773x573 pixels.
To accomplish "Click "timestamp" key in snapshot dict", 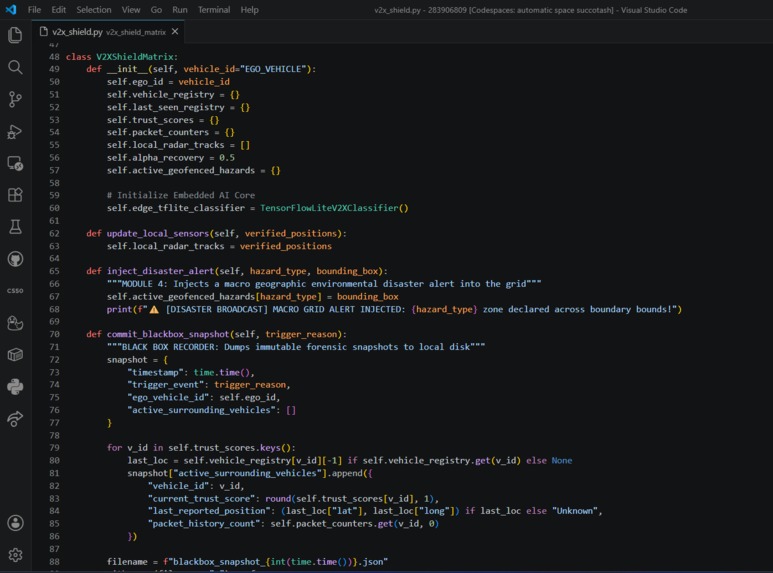I will (x=155, y=372).
